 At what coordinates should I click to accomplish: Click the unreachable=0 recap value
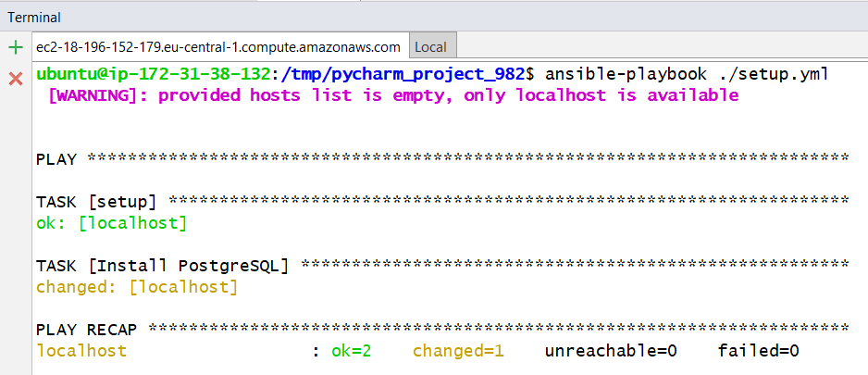pos(611,351)
